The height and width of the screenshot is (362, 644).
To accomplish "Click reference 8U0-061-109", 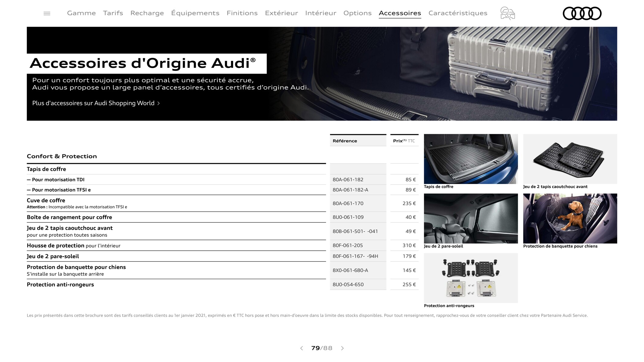I will click(348, 217).
